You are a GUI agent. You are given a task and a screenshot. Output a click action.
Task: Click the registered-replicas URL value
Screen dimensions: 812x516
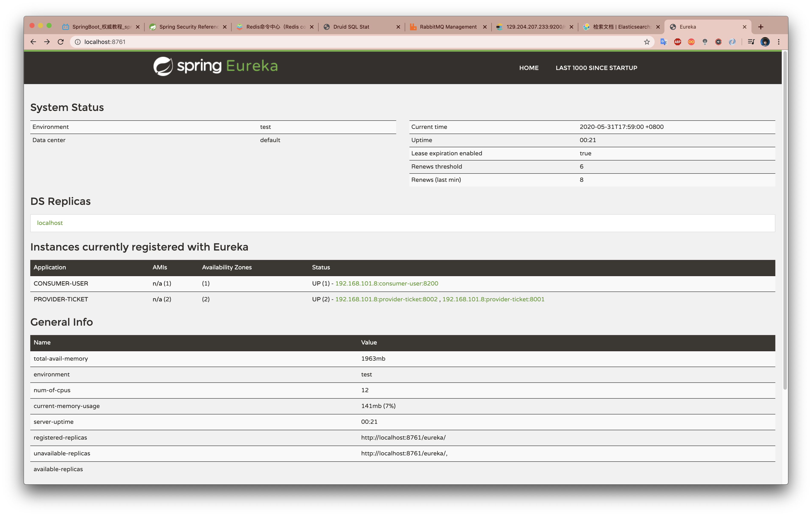(x=403, y=438)
